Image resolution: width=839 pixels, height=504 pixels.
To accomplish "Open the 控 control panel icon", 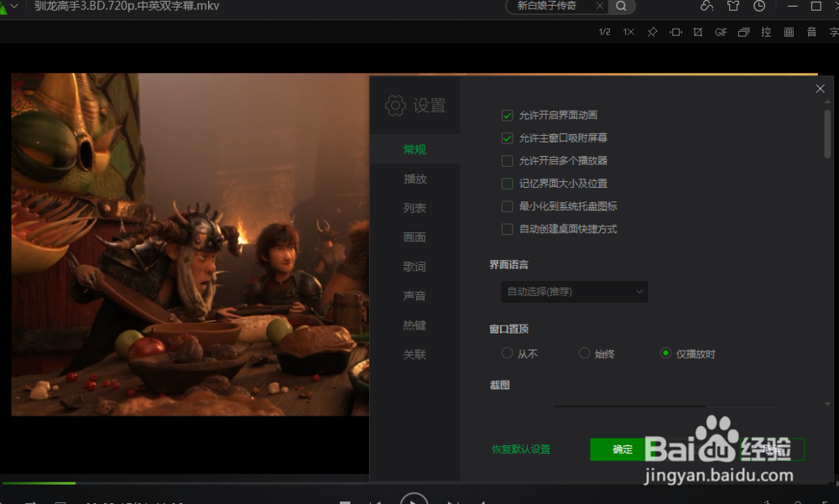I will [766, 32].
